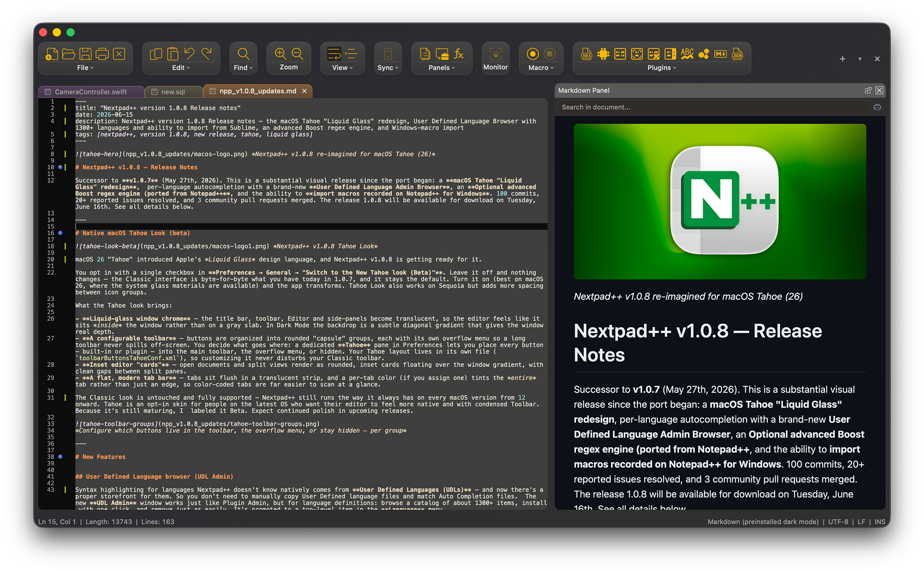The image size is (924, 572).
Task: Expand the Macro dropdown menu
Action: point(541,67)
